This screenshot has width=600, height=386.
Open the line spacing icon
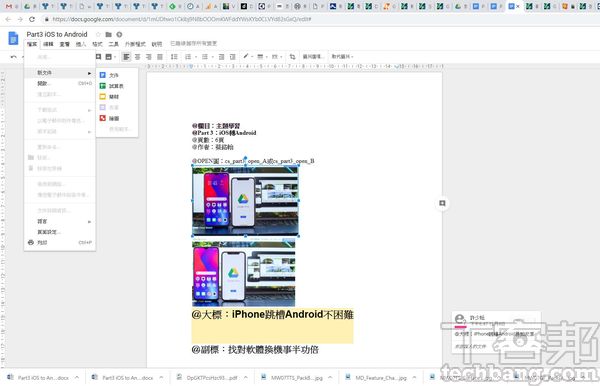(x=174, y=57)
